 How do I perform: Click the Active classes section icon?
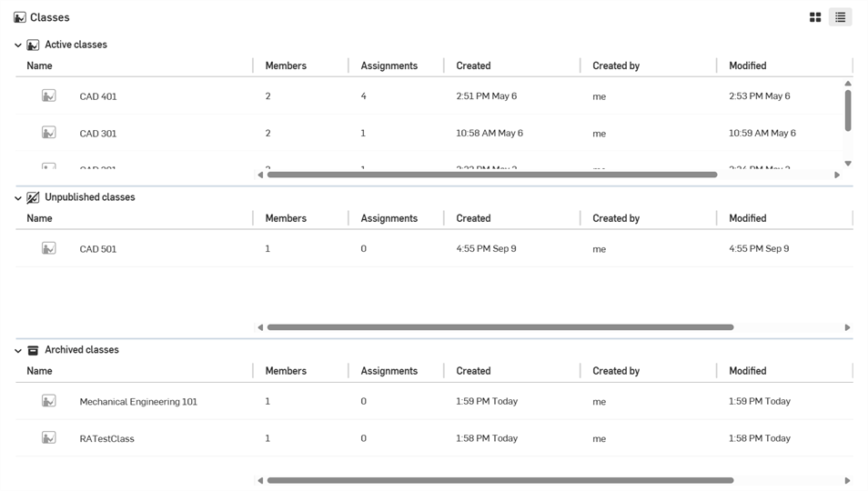click(33, 45)
